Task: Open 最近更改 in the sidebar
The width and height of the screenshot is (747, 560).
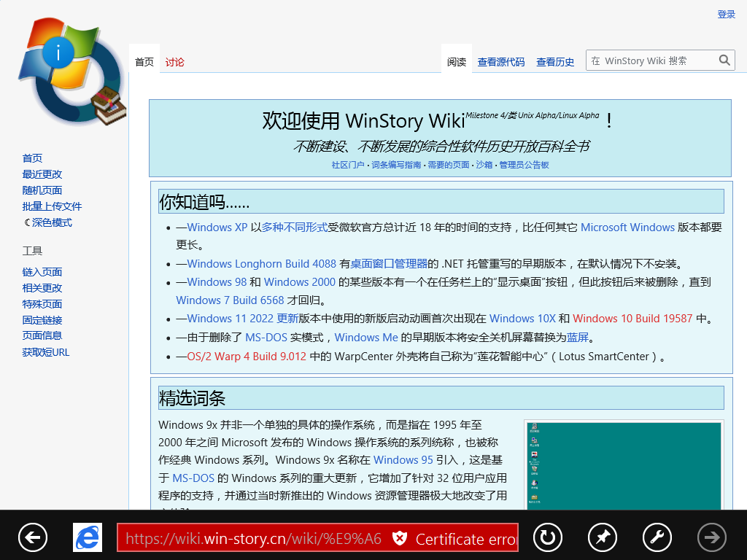Action: coord(42,174)
